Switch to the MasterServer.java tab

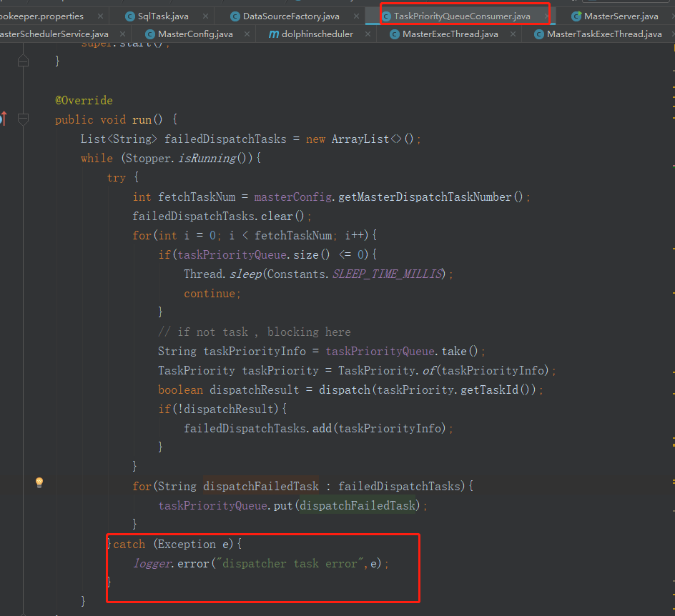pos(621,16)
